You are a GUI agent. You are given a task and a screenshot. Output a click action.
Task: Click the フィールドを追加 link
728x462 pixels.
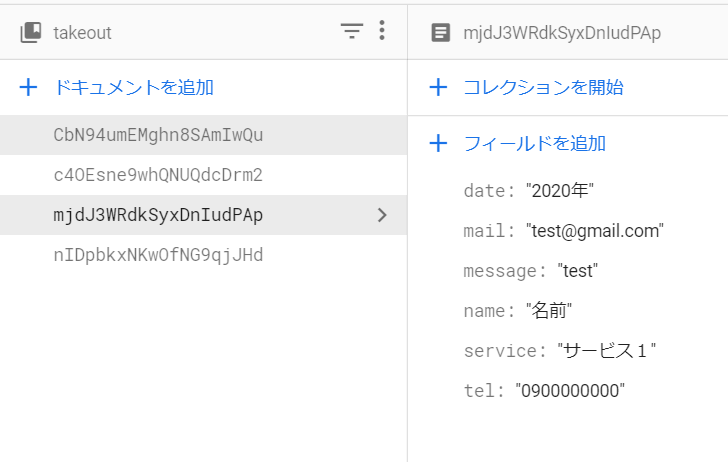tap(534, 144)
